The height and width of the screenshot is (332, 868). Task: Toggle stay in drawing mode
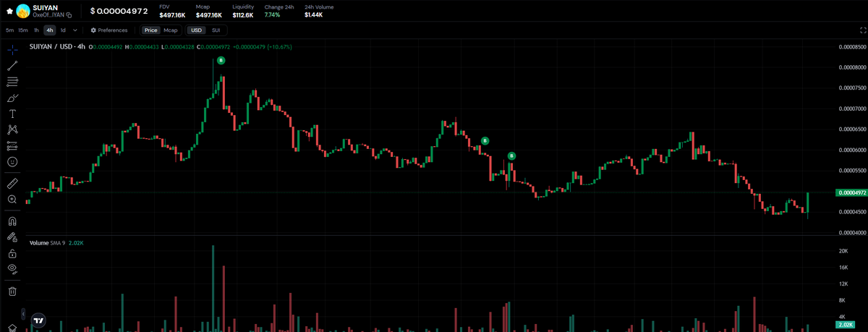12,237
